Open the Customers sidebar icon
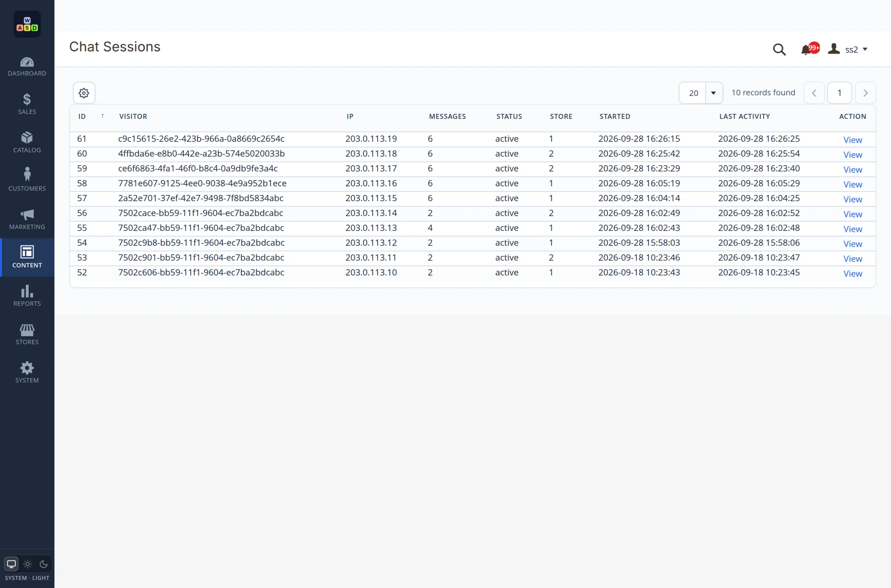Image resolution: width=891 pixels, height=588 pixels. pos(27,174)
